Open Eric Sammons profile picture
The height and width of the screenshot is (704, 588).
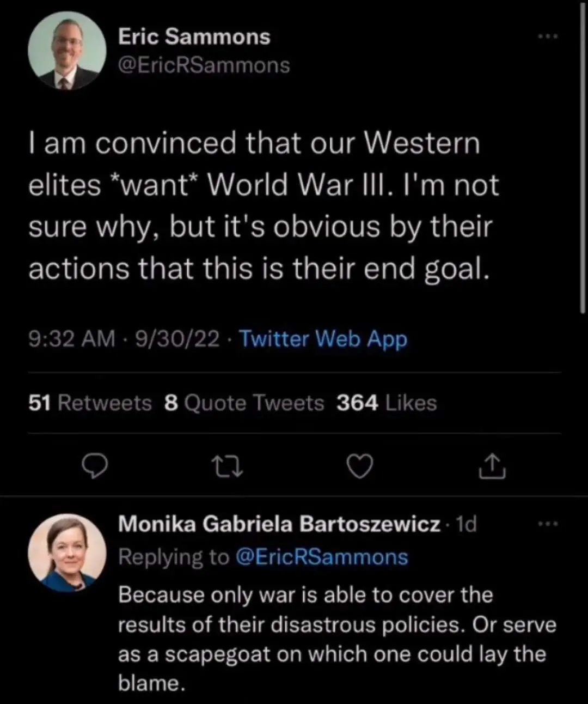tap(67, 51)
